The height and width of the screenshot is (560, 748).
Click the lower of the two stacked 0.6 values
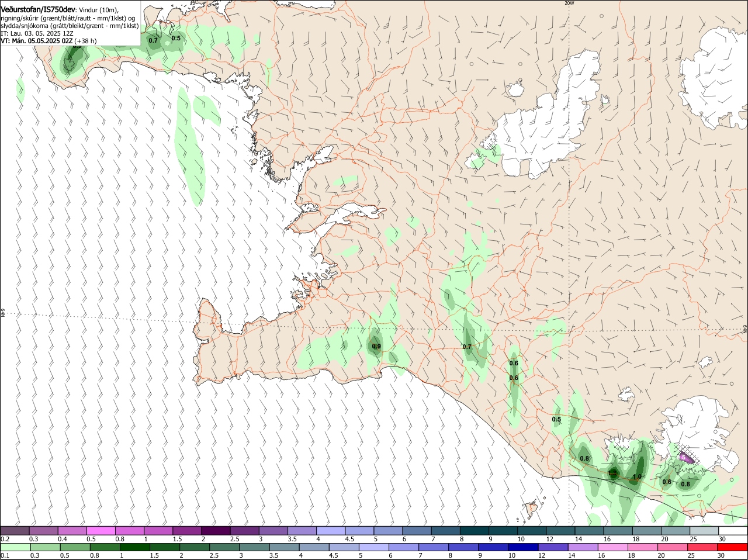coord(514,378)
